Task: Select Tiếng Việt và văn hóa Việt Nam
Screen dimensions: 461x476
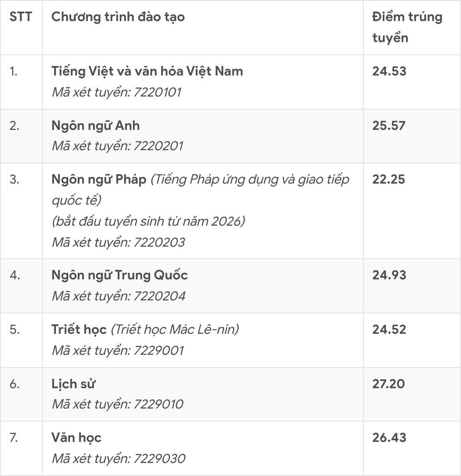Action: 147,71
